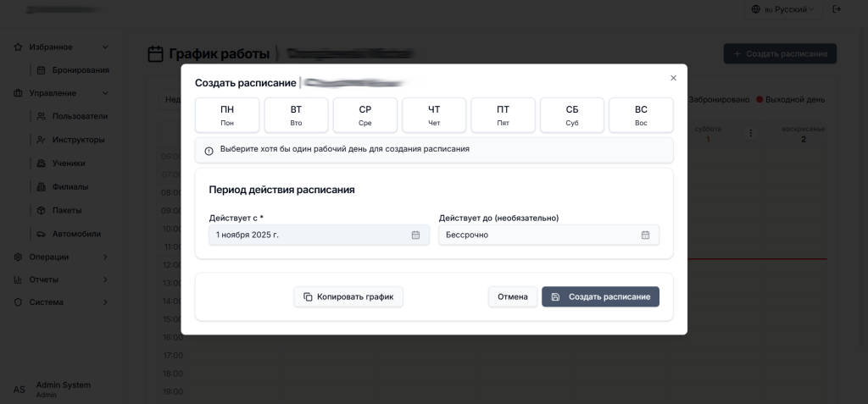Toggle Wednesday (СР) working day
Viewport: 868px width, 404px height.
click(365, 115)
